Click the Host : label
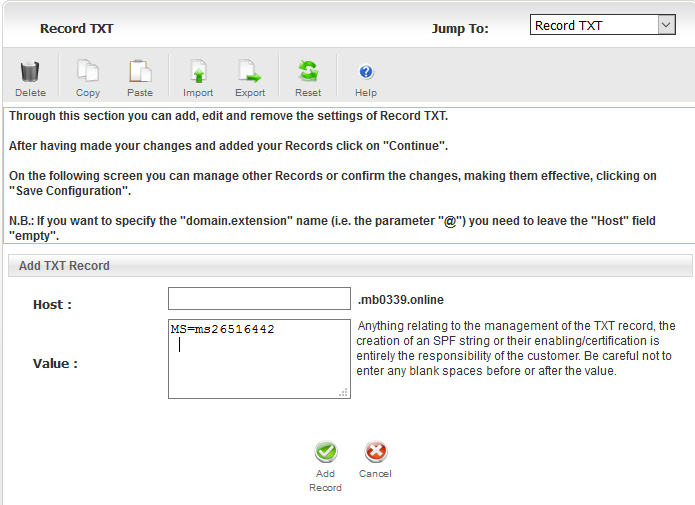Screen dimensions: 695x505 click(x=52, y=305)
